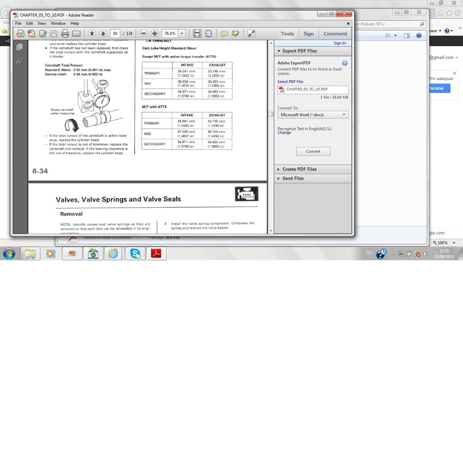The height and width of the screenshot is (476, 463).
Task: Open Windows Explorer from the taskbar
Action: click(30, 254)
